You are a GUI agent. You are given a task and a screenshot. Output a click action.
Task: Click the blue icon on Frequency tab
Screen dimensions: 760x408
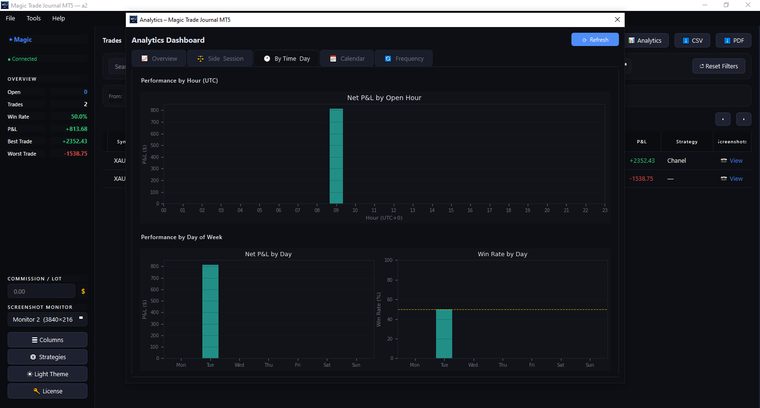(x=388, y=59)
